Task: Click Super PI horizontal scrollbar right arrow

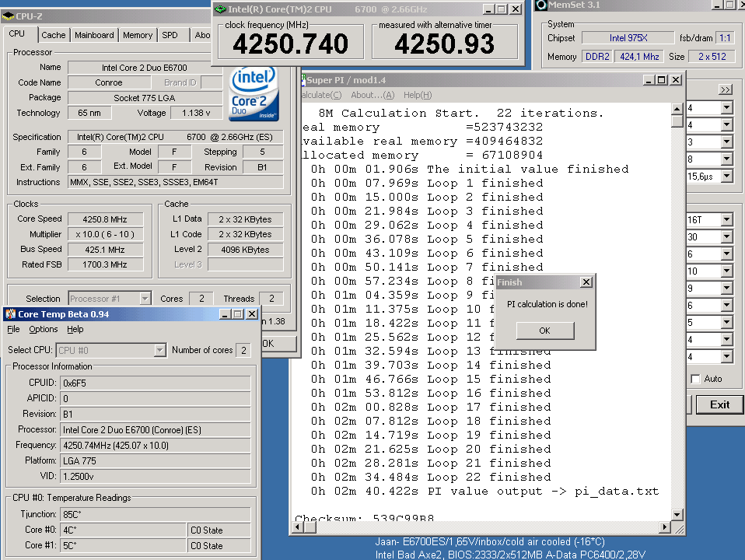Action: pyautogui.click(x=665, y=527)
